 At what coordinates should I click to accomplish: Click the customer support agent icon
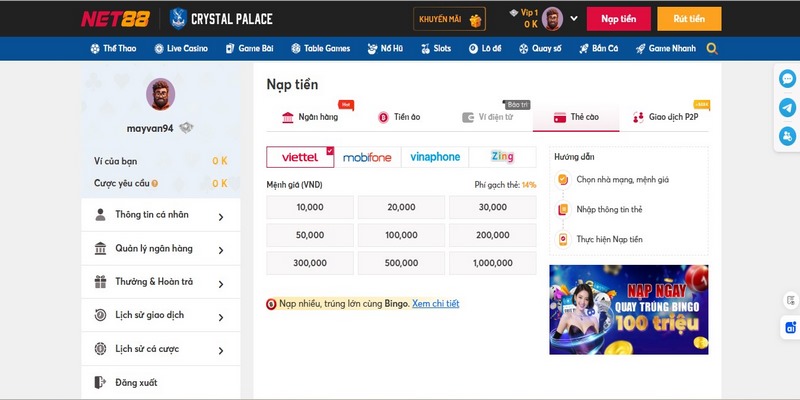pyautogui.click(x=787, y=136)
